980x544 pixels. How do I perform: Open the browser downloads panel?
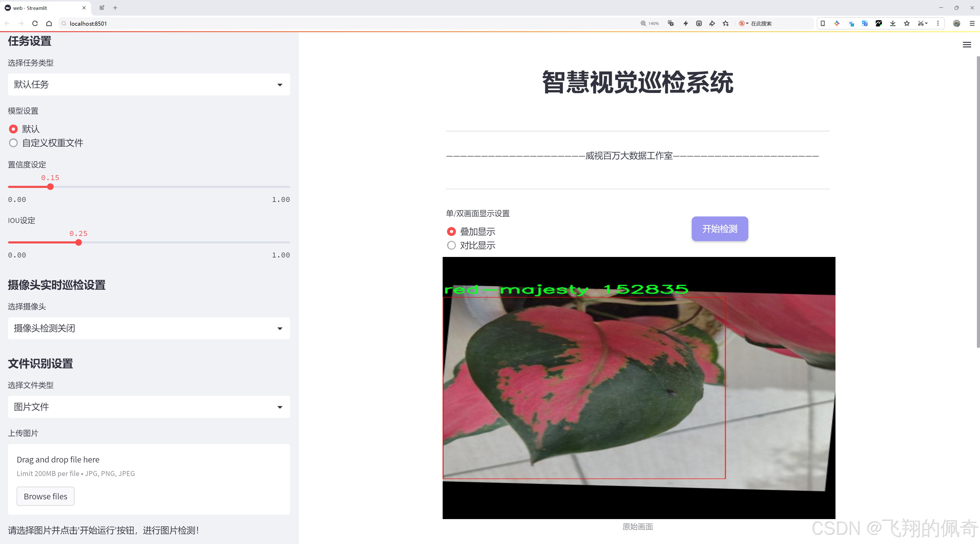(x=893, y=23)
